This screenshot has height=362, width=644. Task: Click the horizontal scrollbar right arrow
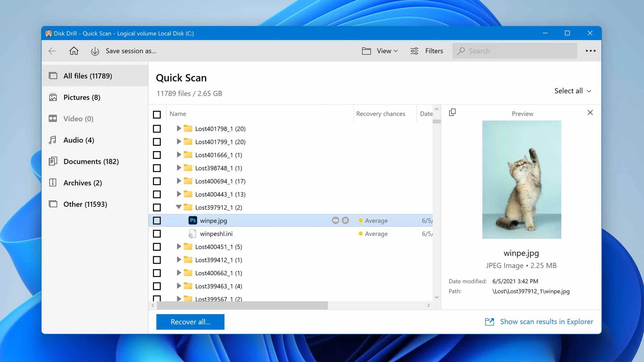tap(428, 305)
